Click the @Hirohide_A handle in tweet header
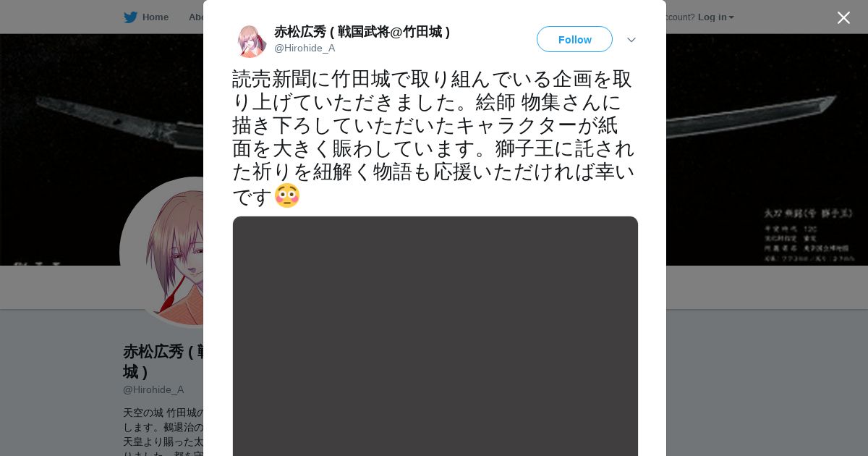The width and height of the screenshot is (868, 456). pos(305,48)
